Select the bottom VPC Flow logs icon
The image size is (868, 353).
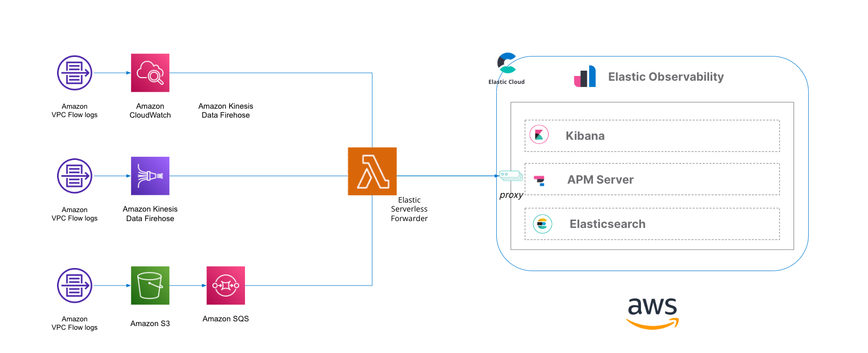click(x=74, y=285)
